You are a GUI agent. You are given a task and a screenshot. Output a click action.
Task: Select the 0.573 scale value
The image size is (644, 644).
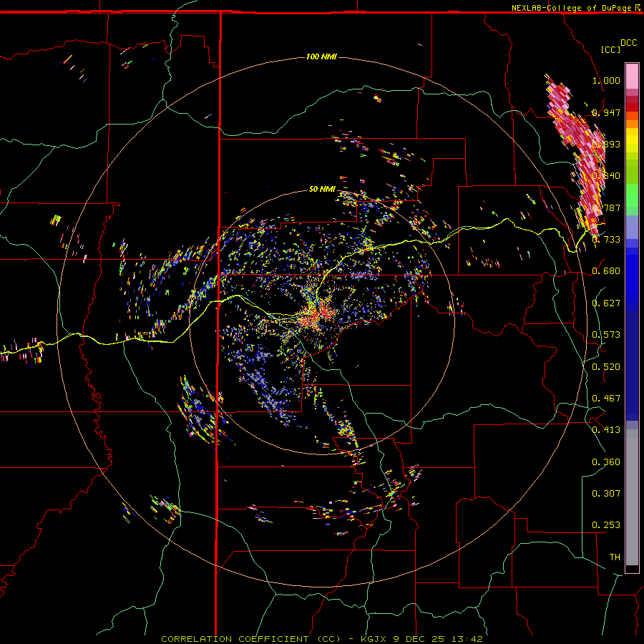pyautogui.click(x=606, y=335)
